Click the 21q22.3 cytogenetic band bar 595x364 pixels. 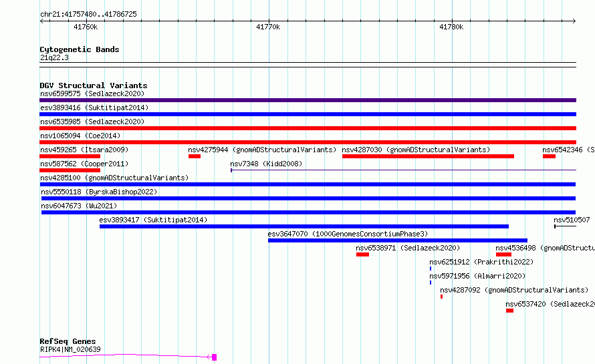308,65
